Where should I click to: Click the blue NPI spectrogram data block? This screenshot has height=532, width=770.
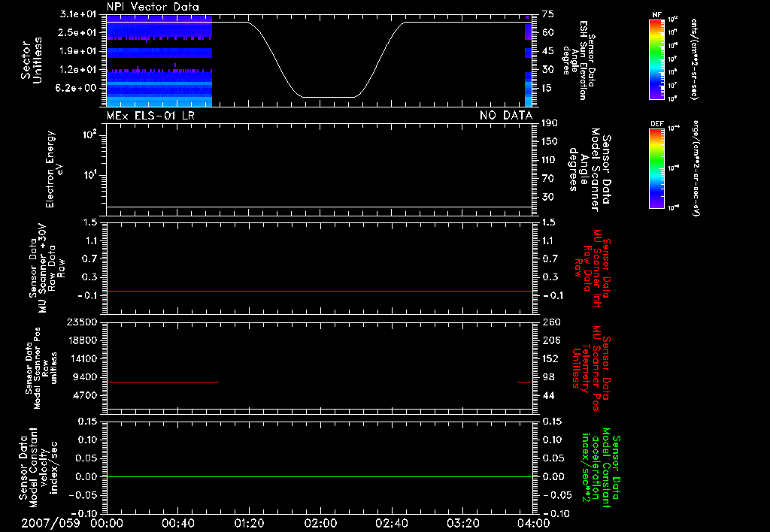(x=159, y=60)
